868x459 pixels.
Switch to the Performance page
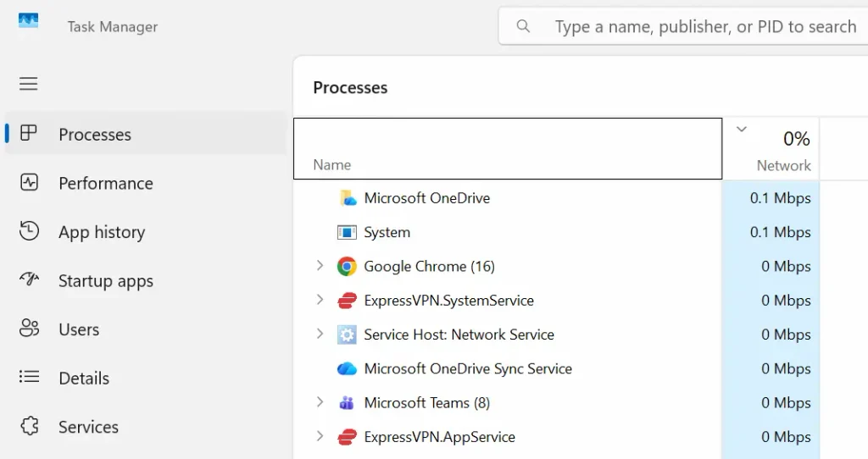(146, 183)
